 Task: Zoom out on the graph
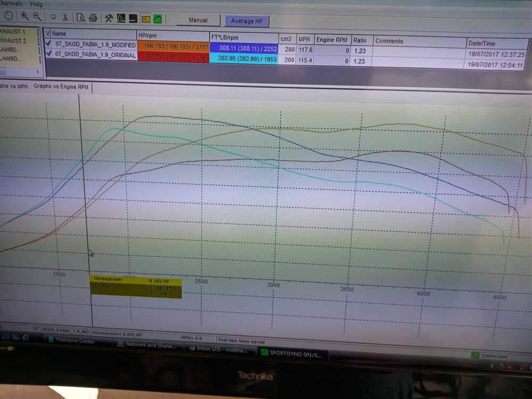tap(37, 16)
